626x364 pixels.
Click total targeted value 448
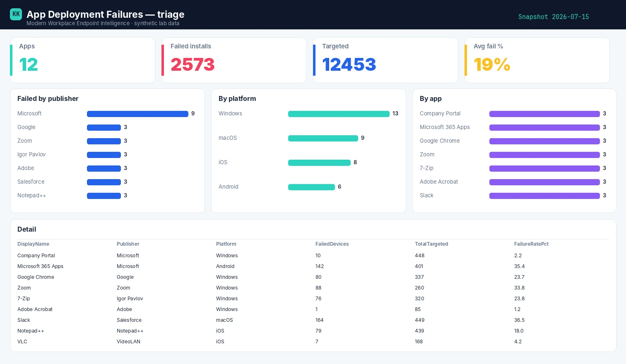coord(420,256)
